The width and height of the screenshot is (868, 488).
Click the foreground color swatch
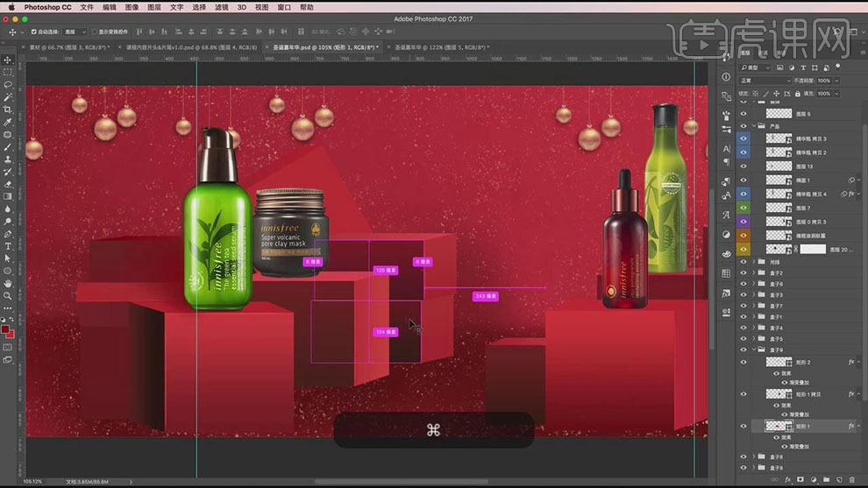[5, 329]
